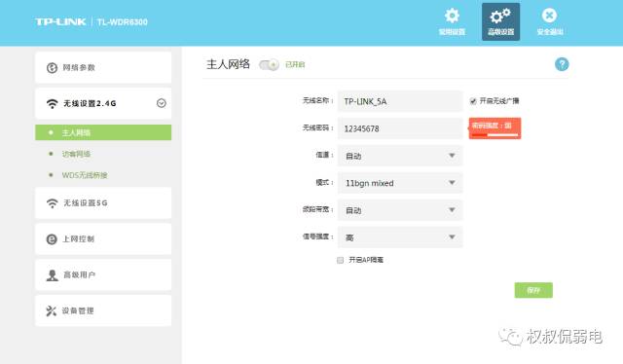
Task: Click the network parameters globe icon
Action: (x=52, y=67)
